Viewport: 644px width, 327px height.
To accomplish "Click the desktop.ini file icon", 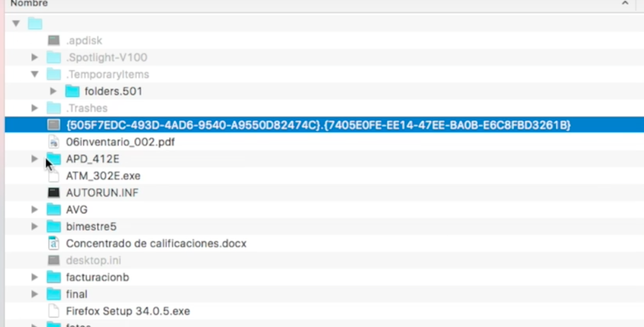I will point(54,260).
